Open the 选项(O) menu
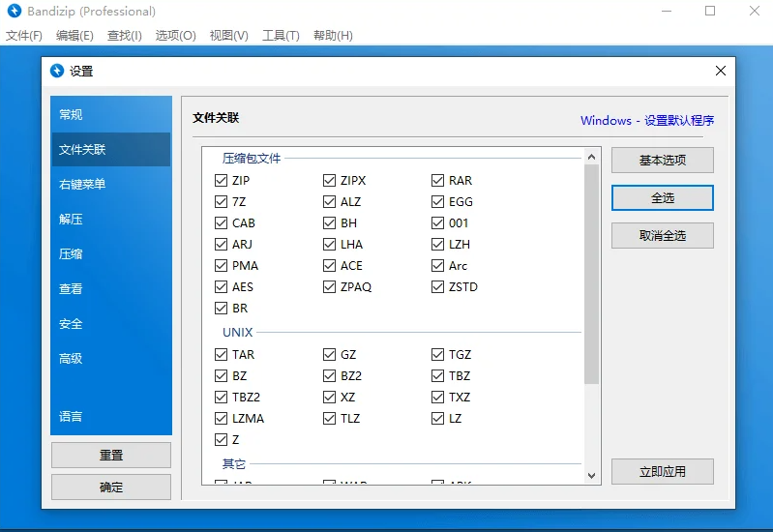Screen dimensions: 773x532 [x=175, y=36]
